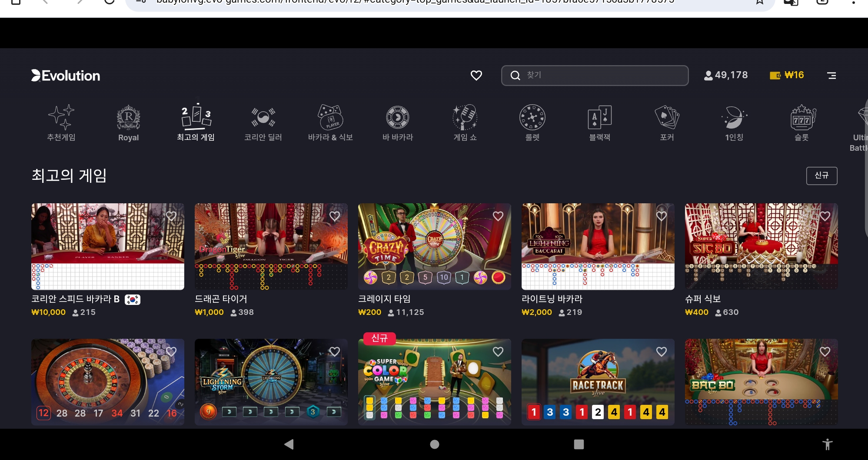Toggle favorite heart on Race Track card
This screenshot has height=460, width=868.
(662, 351)
